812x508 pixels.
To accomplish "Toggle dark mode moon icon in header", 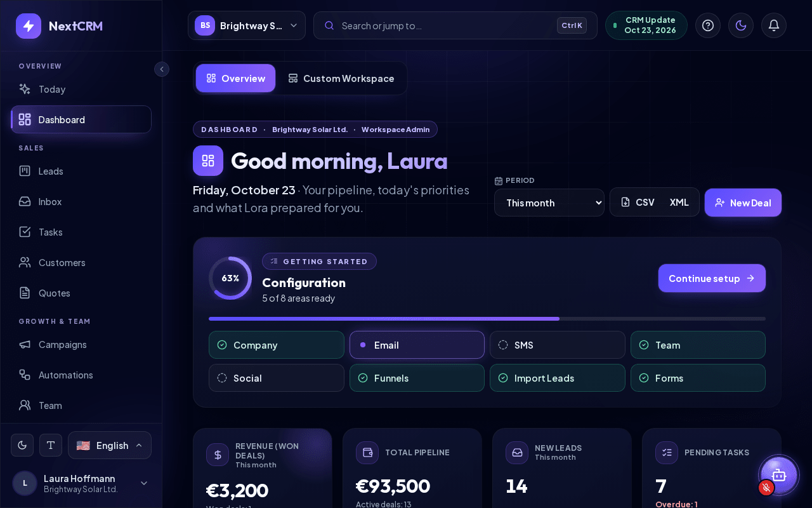I will point(741,25).
